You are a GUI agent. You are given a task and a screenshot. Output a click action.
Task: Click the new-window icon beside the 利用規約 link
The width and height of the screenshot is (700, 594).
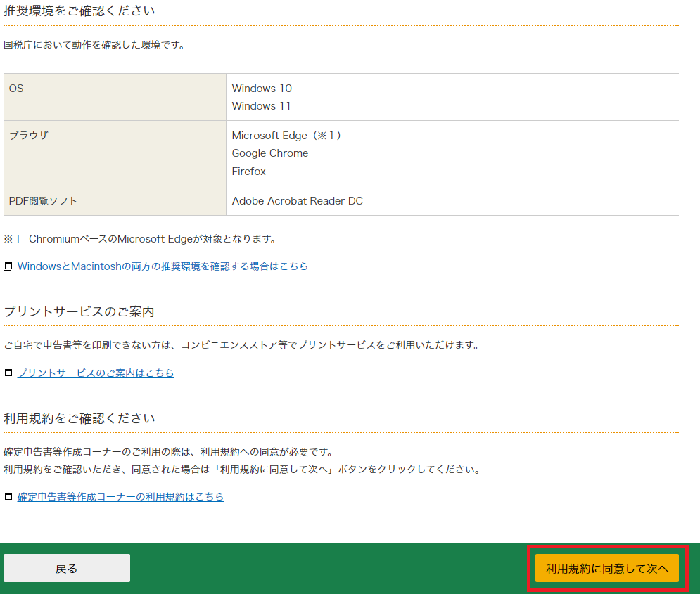pos(8,498)
